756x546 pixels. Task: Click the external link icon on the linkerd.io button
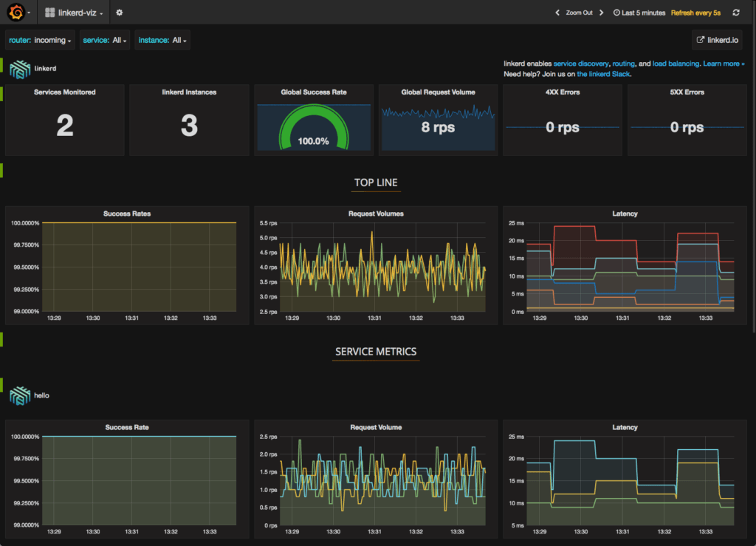click(x=700, y=39)
